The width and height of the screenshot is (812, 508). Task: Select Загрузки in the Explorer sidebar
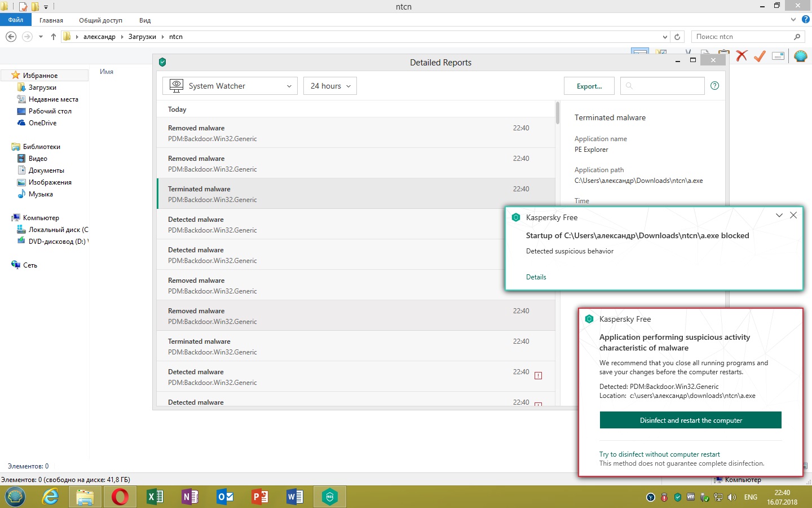click(42, 87)
